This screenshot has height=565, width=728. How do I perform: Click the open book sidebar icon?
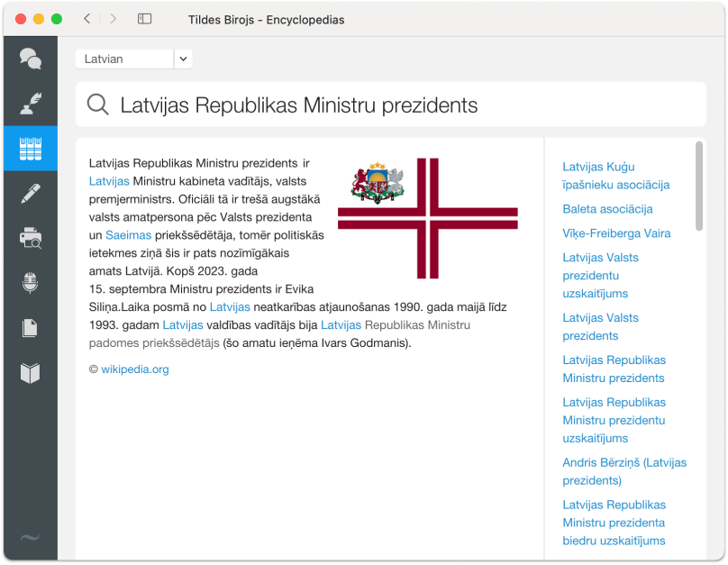31,373
